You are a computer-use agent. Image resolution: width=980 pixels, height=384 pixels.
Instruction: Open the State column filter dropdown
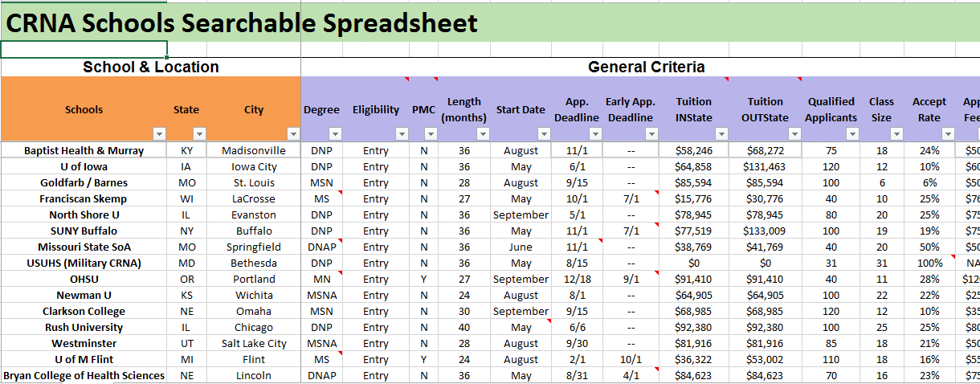tap(200, 134)
